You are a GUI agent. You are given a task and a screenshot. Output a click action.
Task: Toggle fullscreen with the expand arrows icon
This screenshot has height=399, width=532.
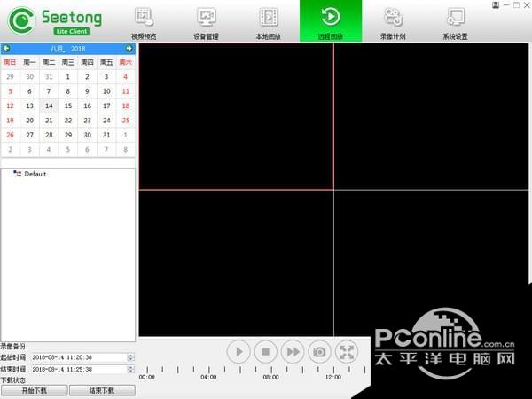[x=347, y=352]
